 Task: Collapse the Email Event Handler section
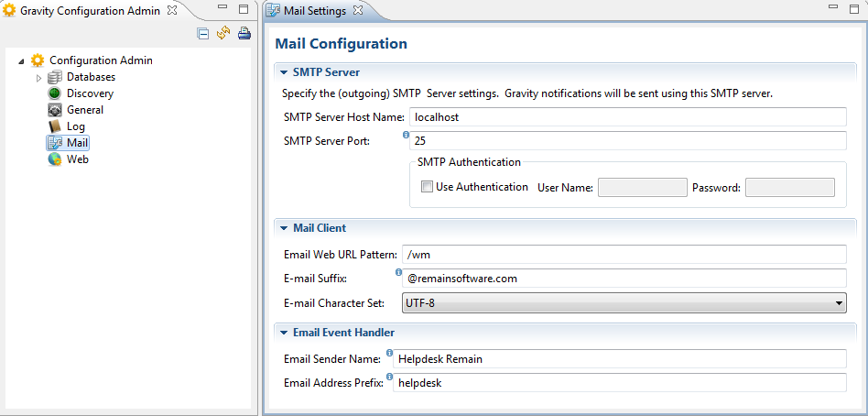283,332
